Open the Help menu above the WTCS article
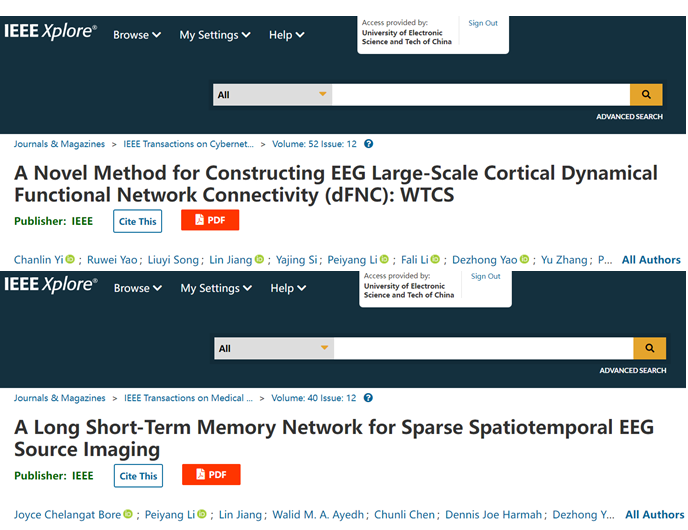The image size is (688, 530). pos(286,35)
